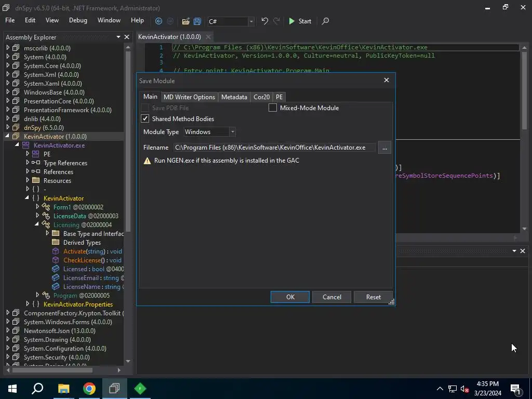The height and width of the screenshot is (399, 532).
Task: Click the Save All floppy toolbar icon
Action: (197, 21)
